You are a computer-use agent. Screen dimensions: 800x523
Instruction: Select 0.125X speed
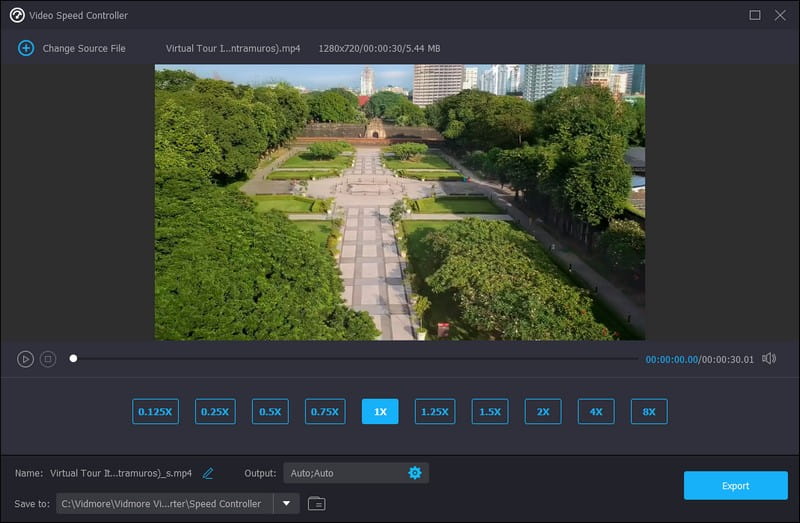(155, 411)
